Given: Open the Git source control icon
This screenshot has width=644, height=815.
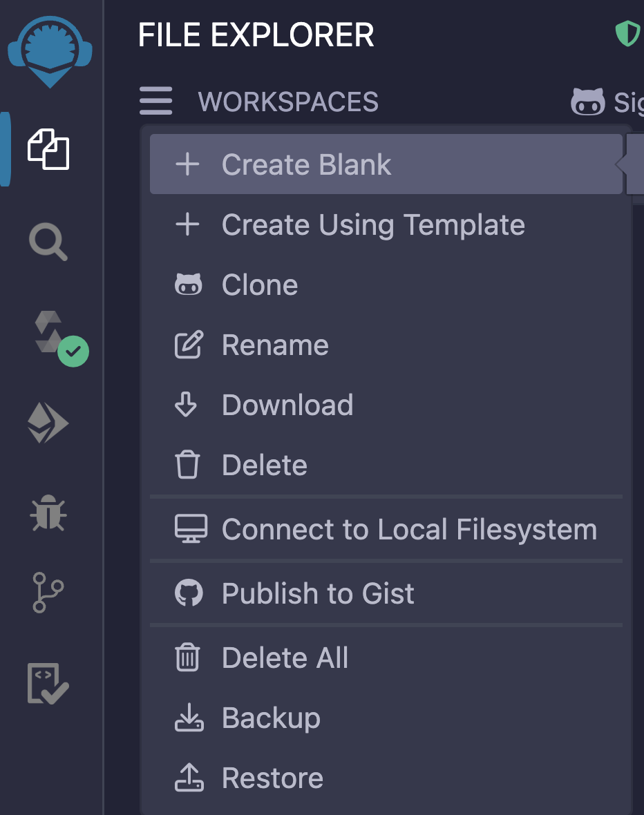Looking at the screenshot, I should [x=48, y=592].
